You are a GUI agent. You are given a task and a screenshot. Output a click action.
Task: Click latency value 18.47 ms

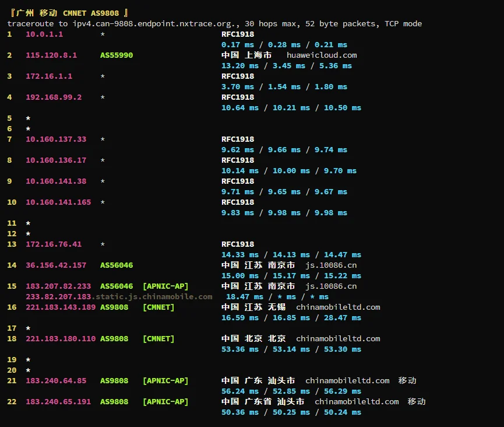tap(245, 297)
